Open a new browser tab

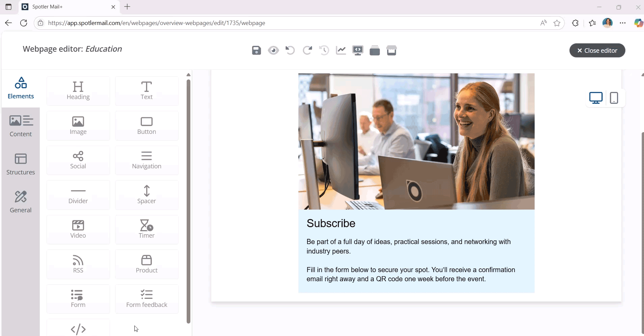[x=127, y=7]
